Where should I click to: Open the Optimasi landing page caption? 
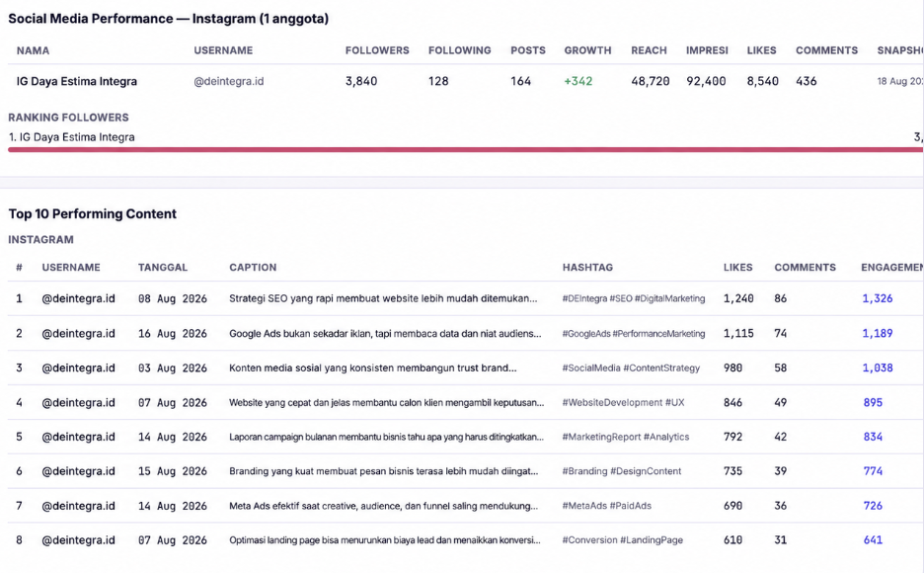pyautogui.click(x=385, y=540)
